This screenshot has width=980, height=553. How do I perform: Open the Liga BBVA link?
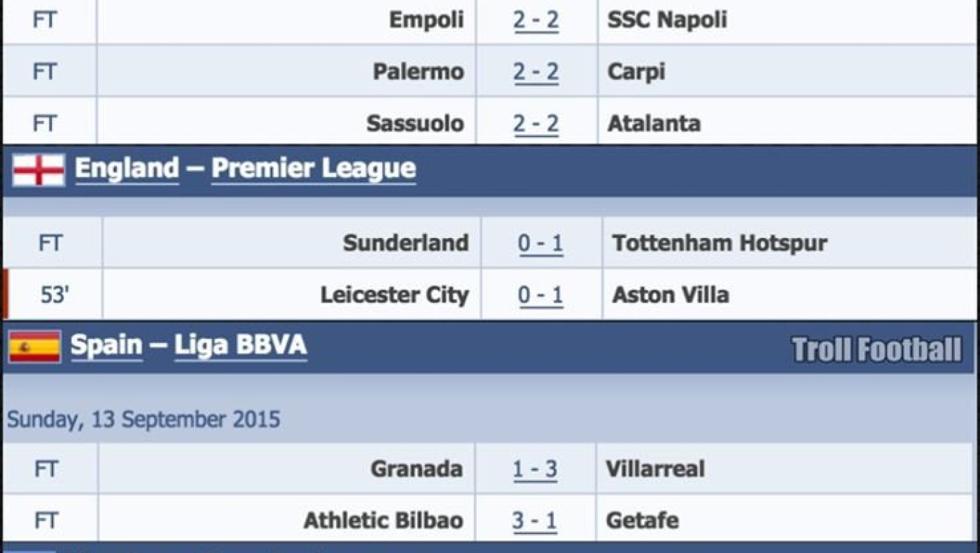pyautogui.click(x=240, y=345)
